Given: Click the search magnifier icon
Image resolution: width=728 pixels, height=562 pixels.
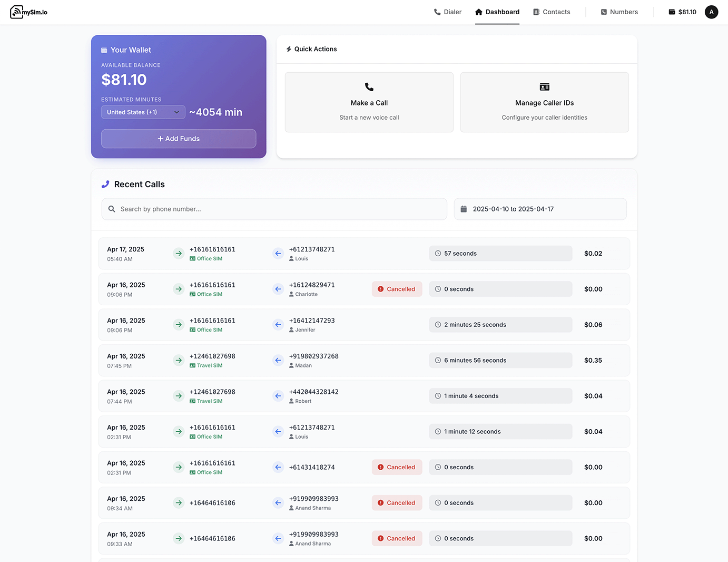Looking at the screenshot, I should tap(112, 209).
